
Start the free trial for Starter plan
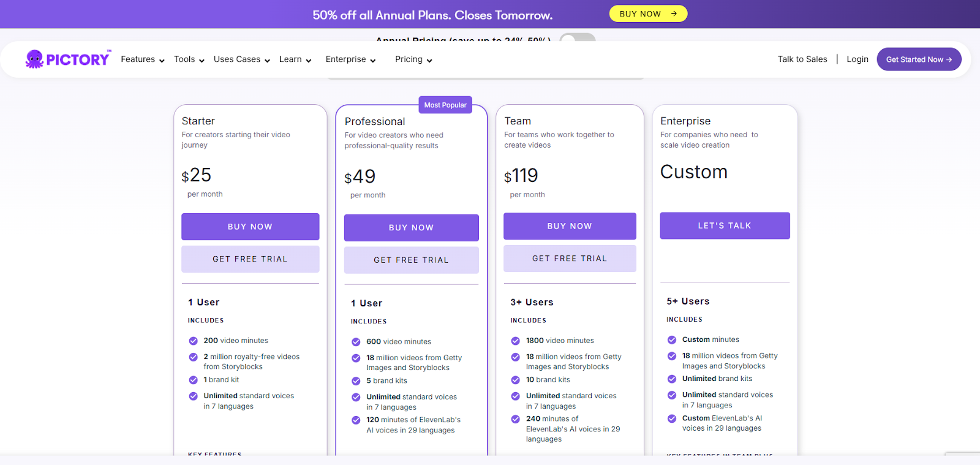(250, 259)
